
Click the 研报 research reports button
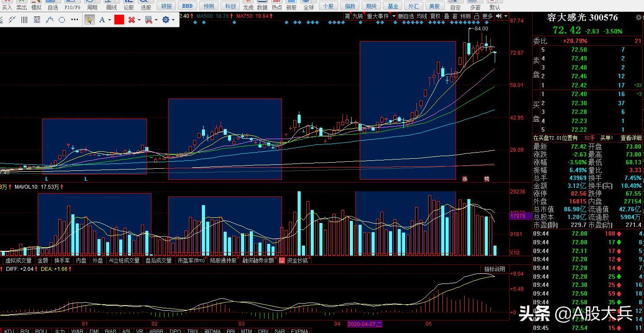click(166, 6)
